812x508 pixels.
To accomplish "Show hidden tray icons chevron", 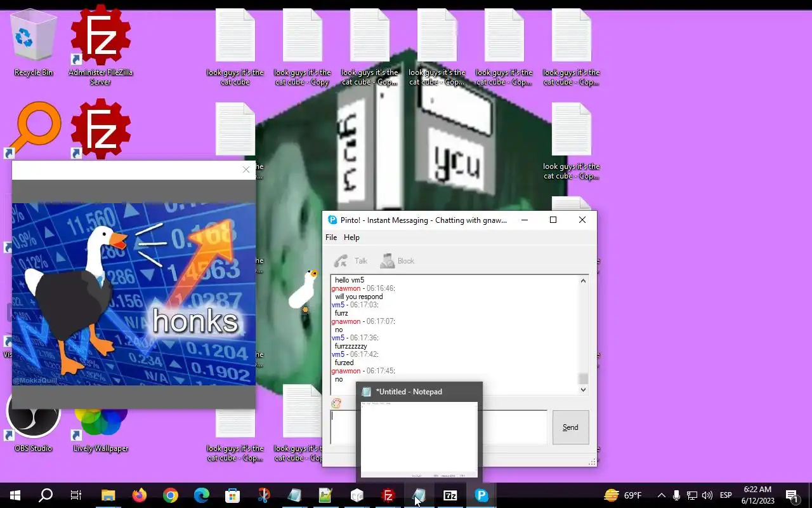I will [661, 495].
